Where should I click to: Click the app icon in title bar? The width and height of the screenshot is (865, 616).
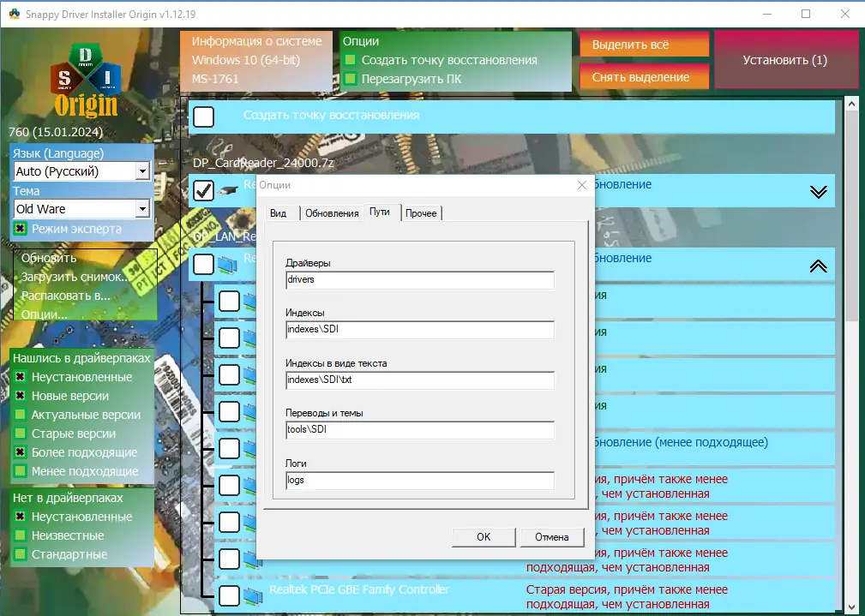[15, 14]
